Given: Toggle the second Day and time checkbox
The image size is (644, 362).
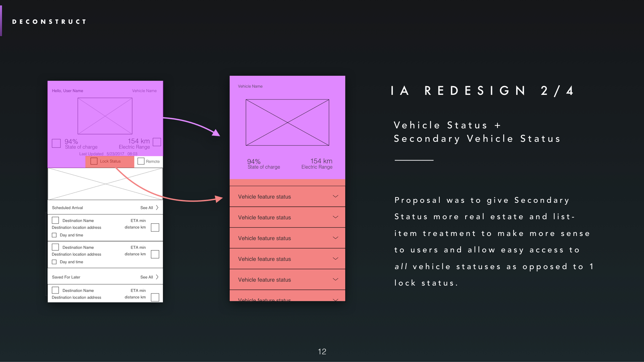Looking at the screenshot, I should 54,262.
